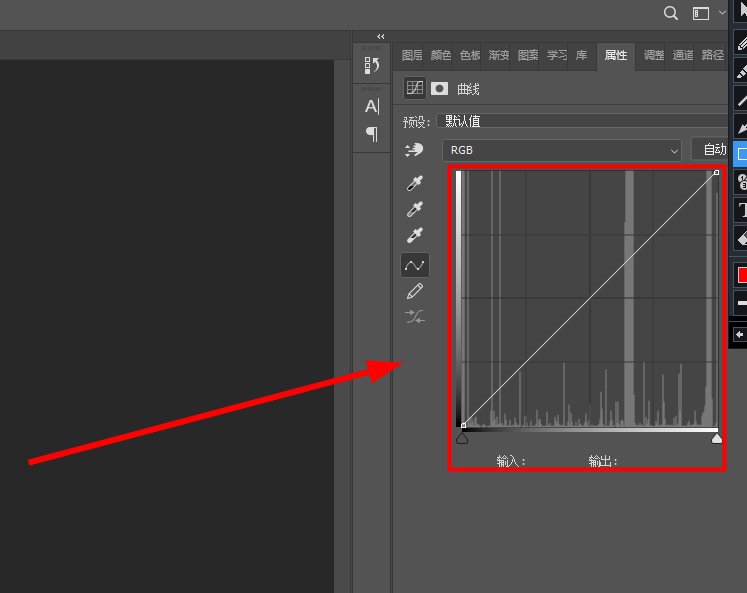This screenshot has width=747, height=593.
Task: Open the Paragraph panel icon
Action: click(372, 133)
